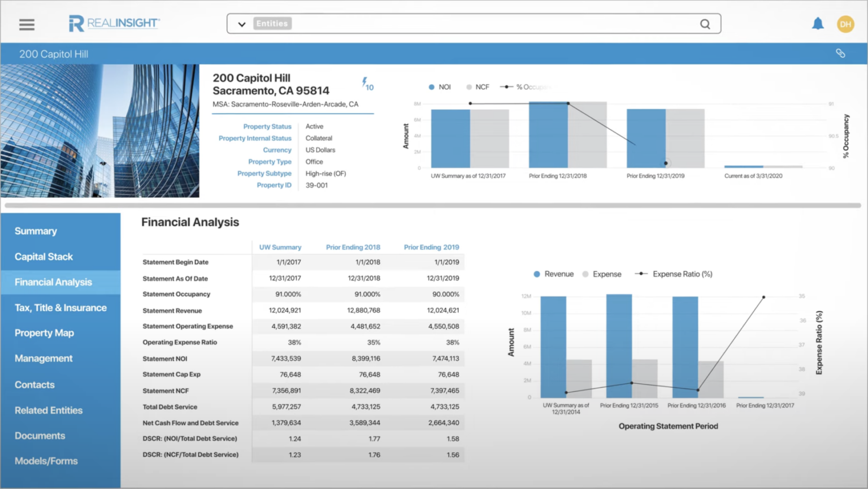Viewport: 868px width, 489px height.
Task: Click the share link chain icon
Action: (840, 52)
